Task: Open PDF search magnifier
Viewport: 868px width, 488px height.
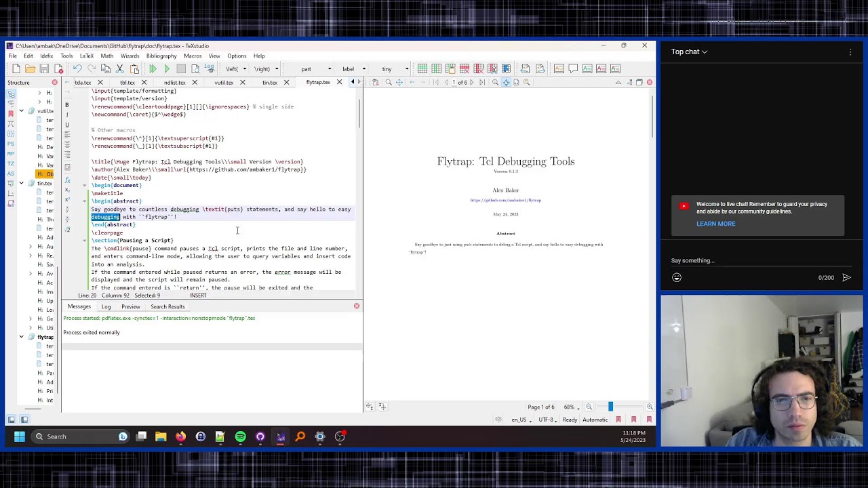Action: click(x=389, y=83)
